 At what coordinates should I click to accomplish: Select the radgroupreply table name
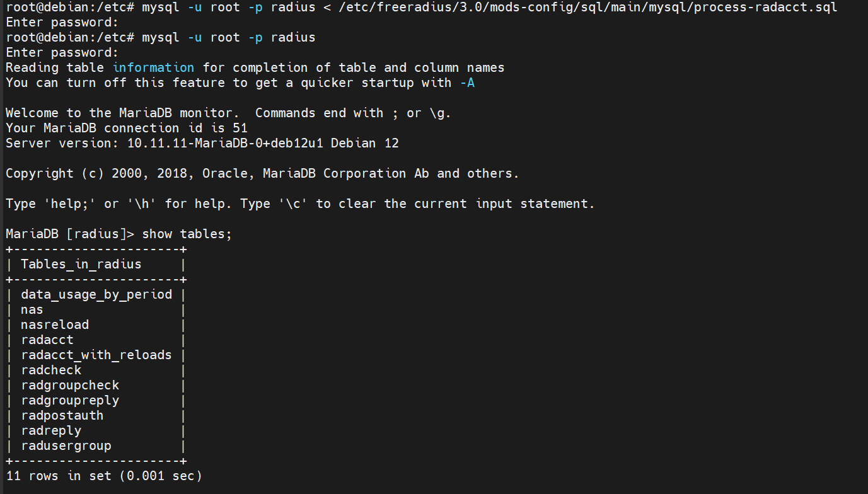coord(70,400)
